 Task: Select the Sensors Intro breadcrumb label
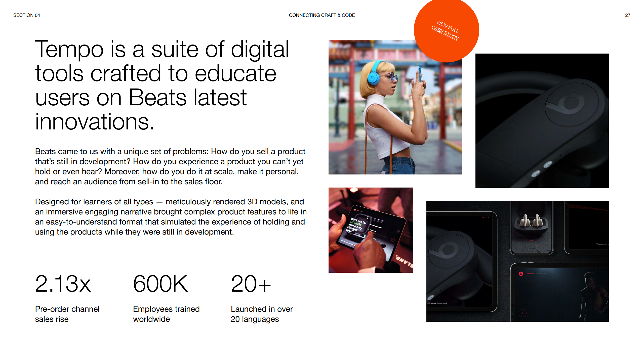click(x=541, y=274)
